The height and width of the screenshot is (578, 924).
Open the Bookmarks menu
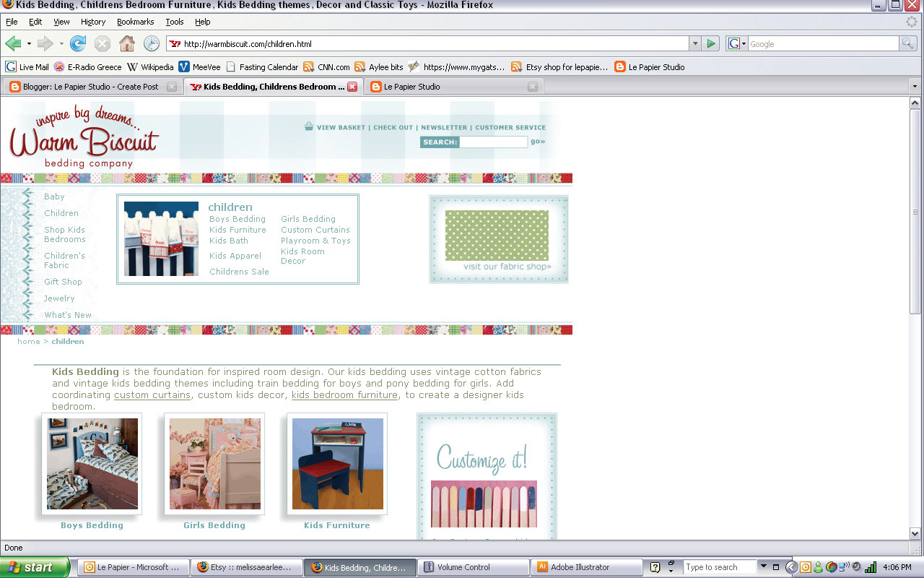click(x=136, y=22)
